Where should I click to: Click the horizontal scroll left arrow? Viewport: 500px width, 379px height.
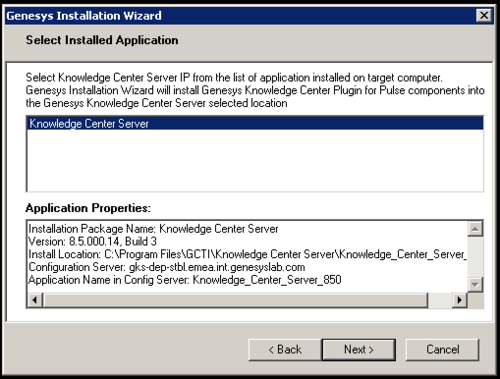click(x=35, y=300)
